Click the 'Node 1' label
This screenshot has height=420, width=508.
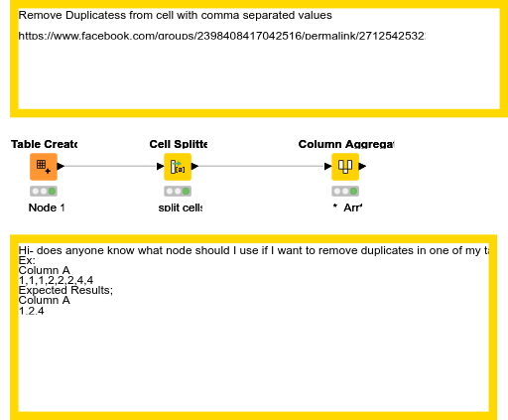(x=47, y=208)
